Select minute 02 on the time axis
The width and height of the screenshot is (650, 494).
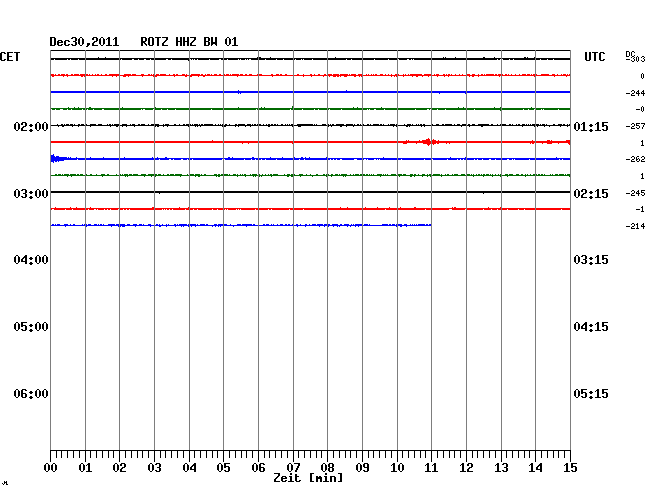(x=119, y=468)
